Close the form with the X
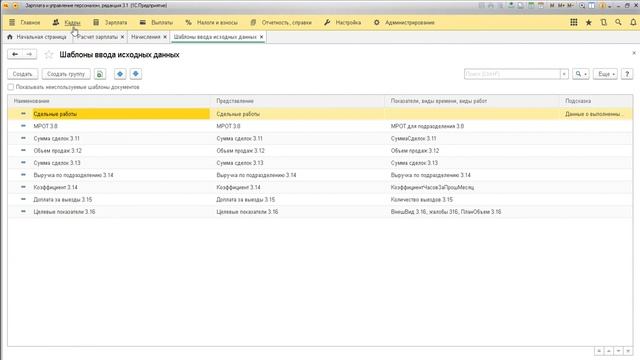The image size is (640, 360). 634,53
